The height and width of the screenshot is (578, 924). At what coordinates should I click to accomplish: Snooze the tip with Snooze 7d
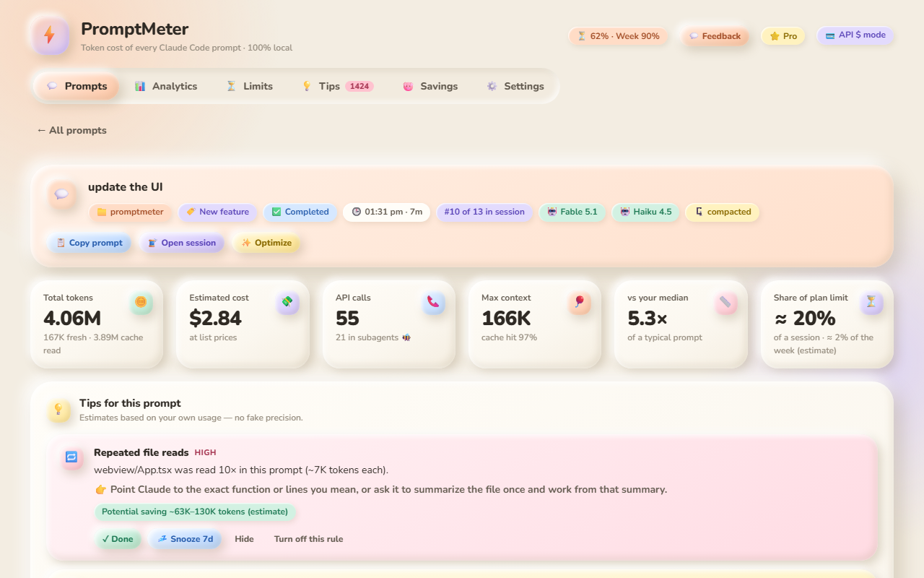pyautogui.click(x=185, y=539)
